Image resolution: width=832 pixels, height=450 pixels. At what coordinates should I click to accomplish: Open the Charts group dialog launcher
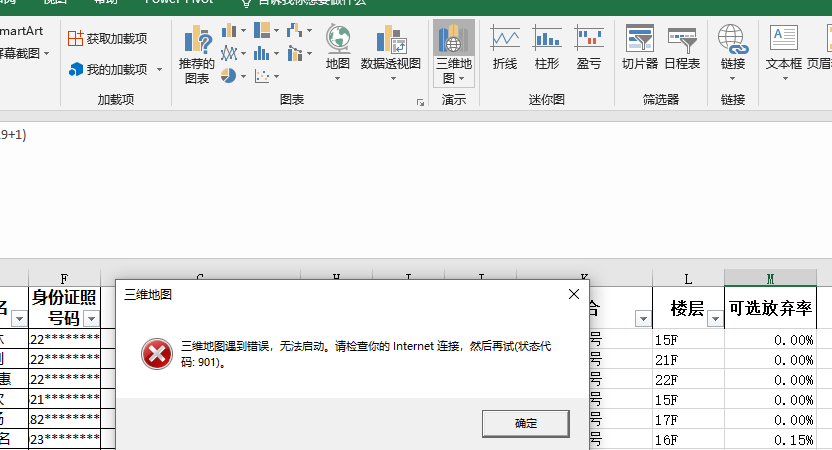420,102
